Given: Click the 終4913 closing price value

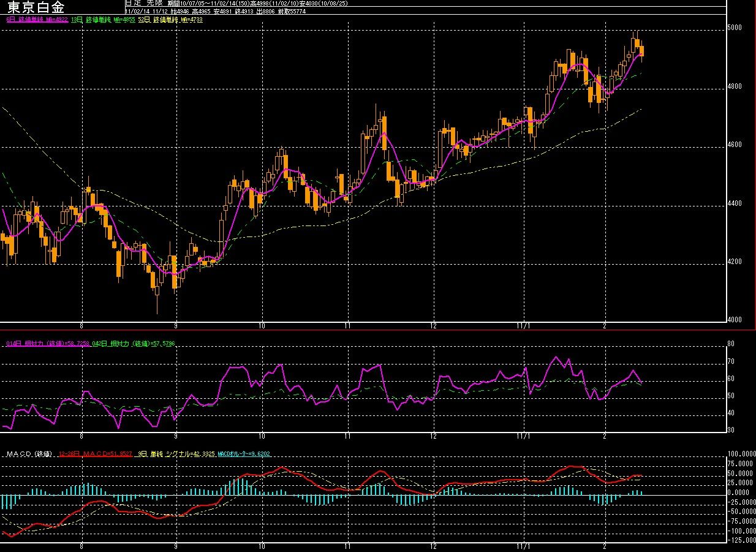Looking at the screenshot, I should pos(244,12).
